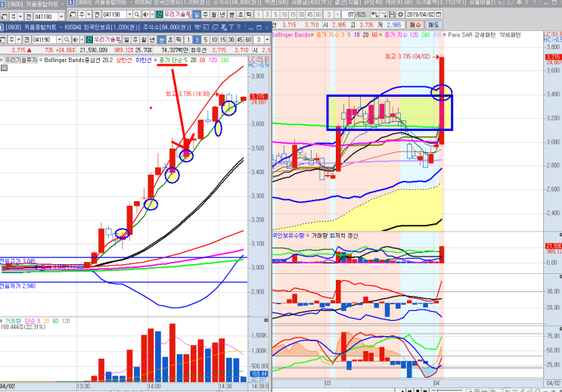Toggle the checkbox before Bollinger Bands중심선 indicator
The width and height of the screenshot is (562, 392).
[41, 60]
